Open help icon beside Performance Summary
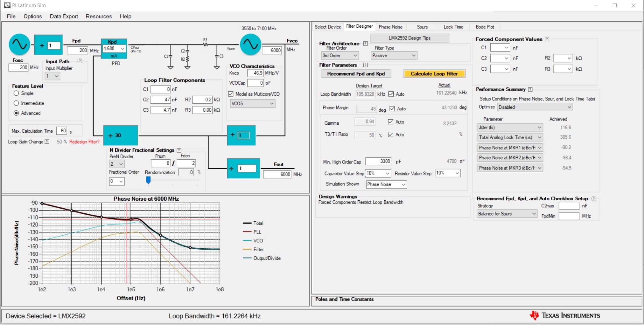Image resolution: width=644 pixels, height=325 pixels. pyautogui.click(x=530, y=89)
